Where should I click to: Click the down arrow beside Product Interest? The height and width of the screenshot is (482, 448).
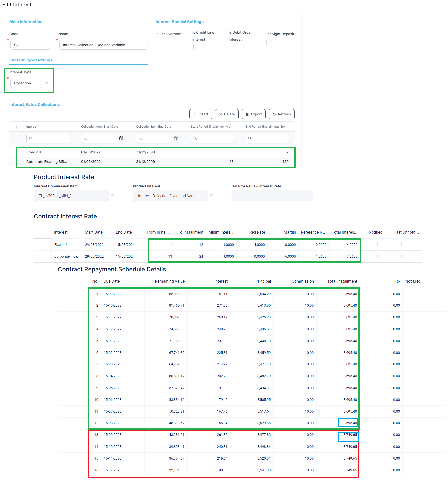click(x=211, y=195)
